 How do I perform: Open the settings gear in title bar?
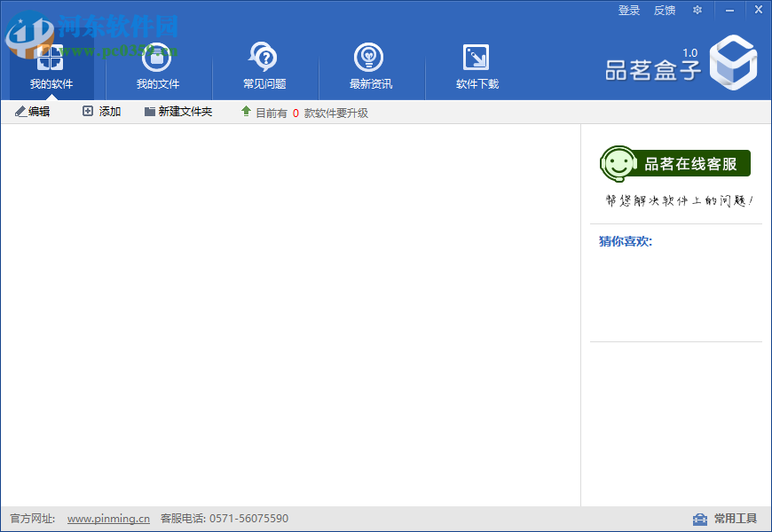click(697, 10)
